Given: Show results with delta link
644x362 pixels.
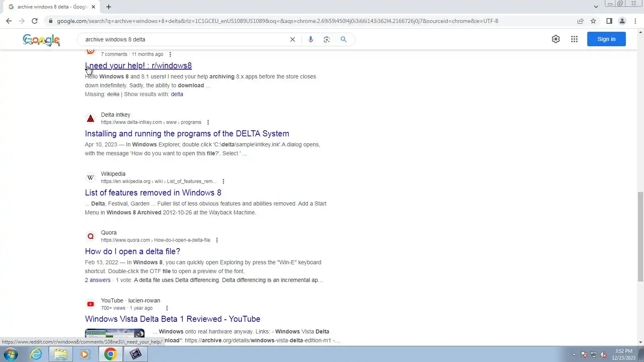Looking at the screenshot, I should tap(177, 94).
